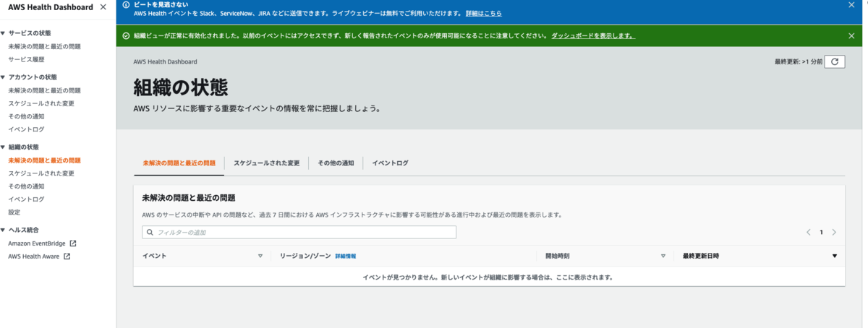The image size is (868, 328).
Task: Click AWS Health Dashboard breadcrumb
Action: click(166, 62)
